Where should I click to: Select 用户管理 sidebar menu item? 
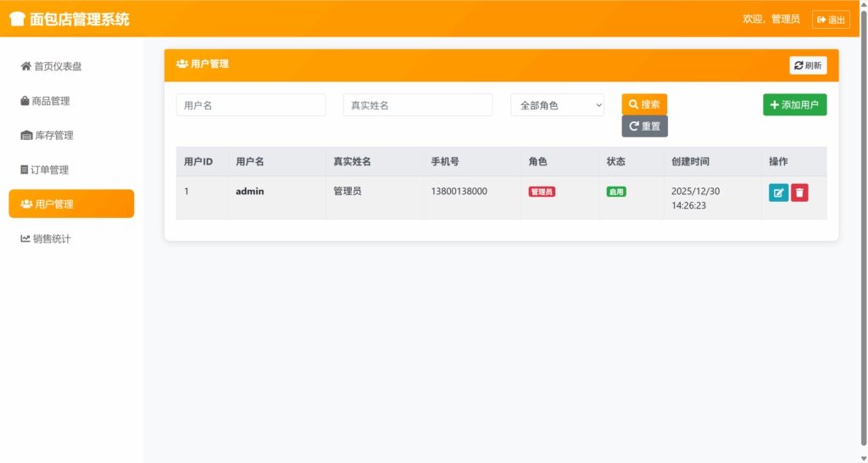[x=71, y=204]
